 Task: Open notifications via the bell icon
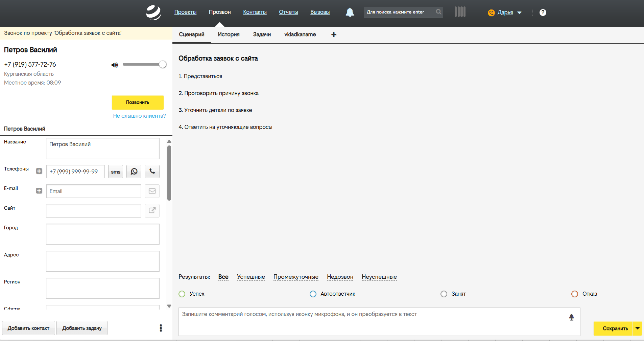pyautogui.click(x=350, y=12)
